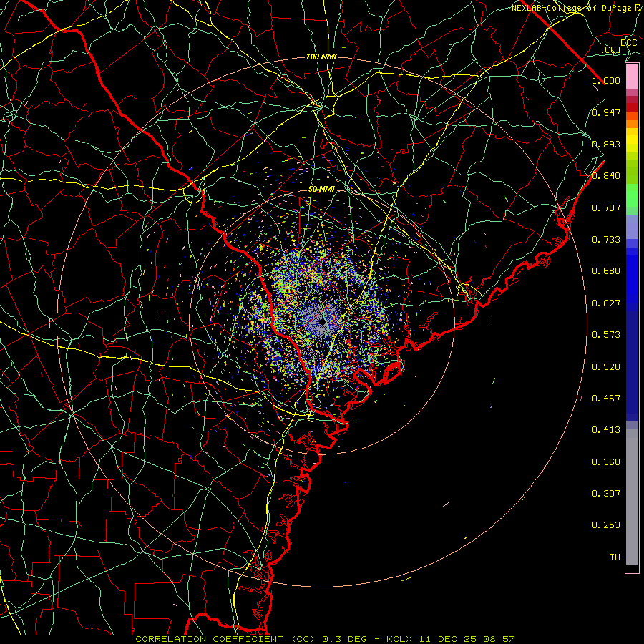
Task: Click the 0.360 legend label
Action: pos(606,462)
